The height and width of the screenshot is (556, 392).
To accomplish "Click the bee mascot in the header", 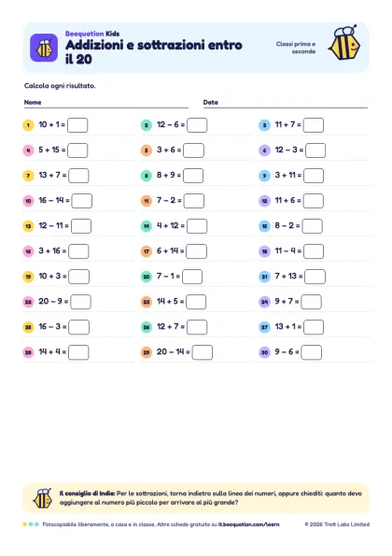I will pyautogui.click(x=344, y=43).
